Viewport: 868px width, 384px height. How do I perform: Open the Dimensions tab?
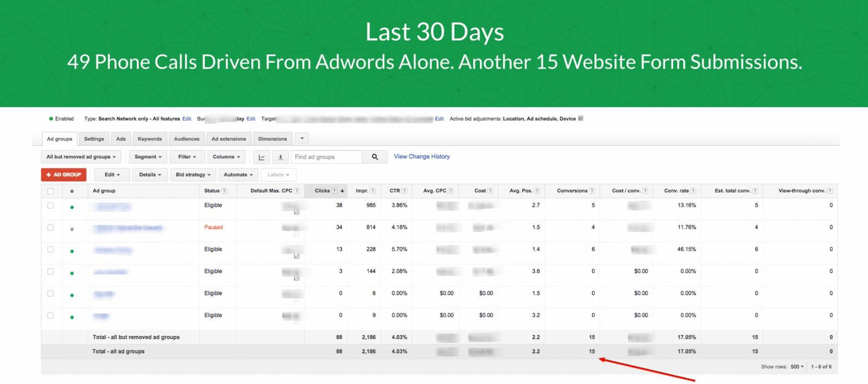click(273, 139)
